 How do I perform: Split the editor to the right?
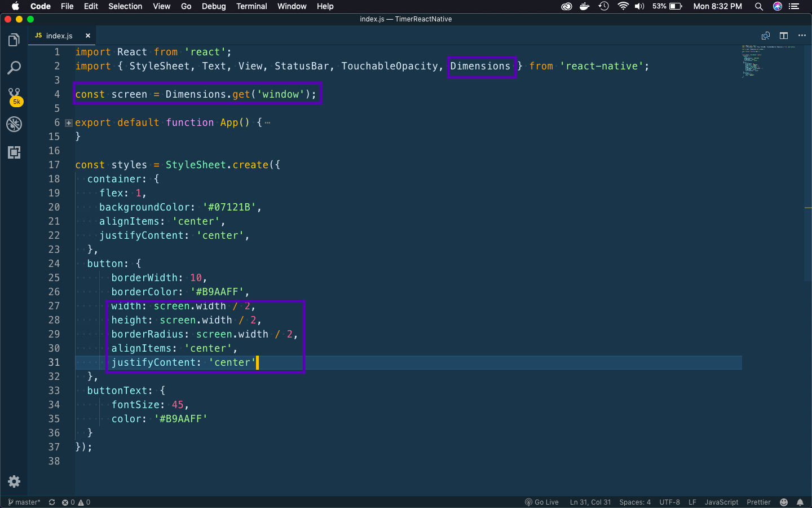pyautogui.click(x=784, y=36)
